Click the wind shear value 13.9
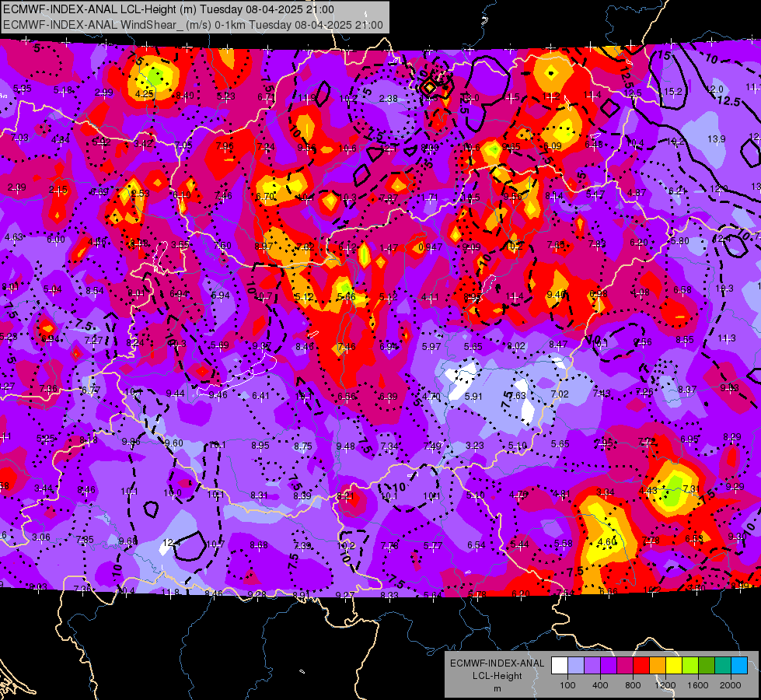The image size is (761, 700). 717,139
